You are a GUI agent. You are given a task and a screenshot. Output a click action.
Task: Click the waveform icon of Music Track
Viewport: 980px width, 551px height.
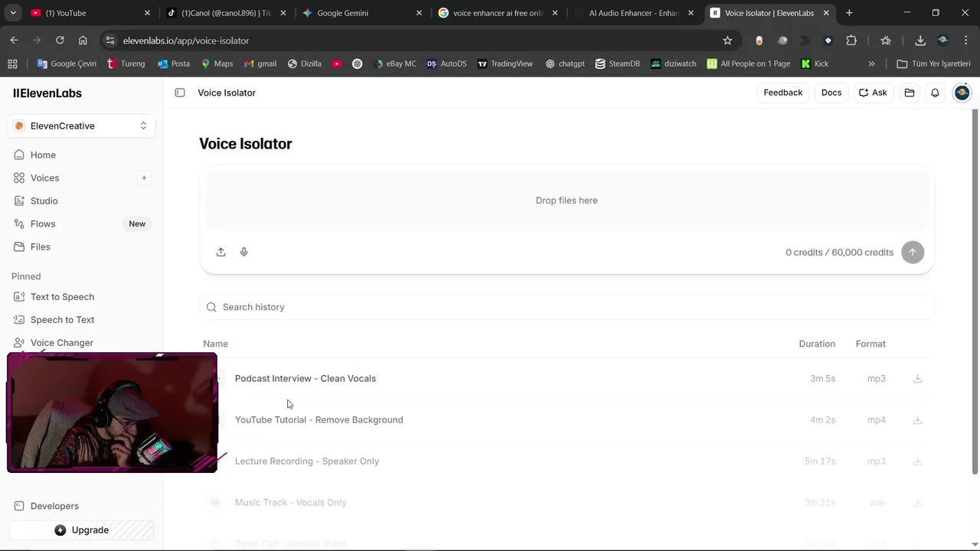tap(214, 502)
